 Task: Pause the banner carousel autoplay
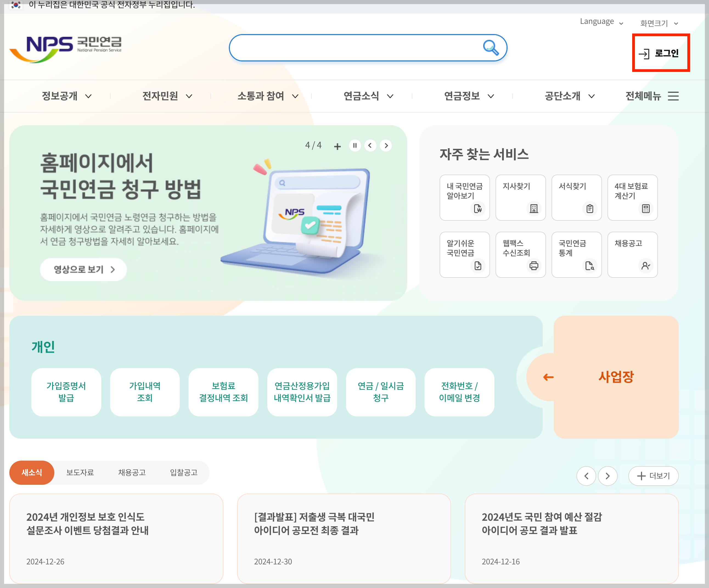click(355, 145)
